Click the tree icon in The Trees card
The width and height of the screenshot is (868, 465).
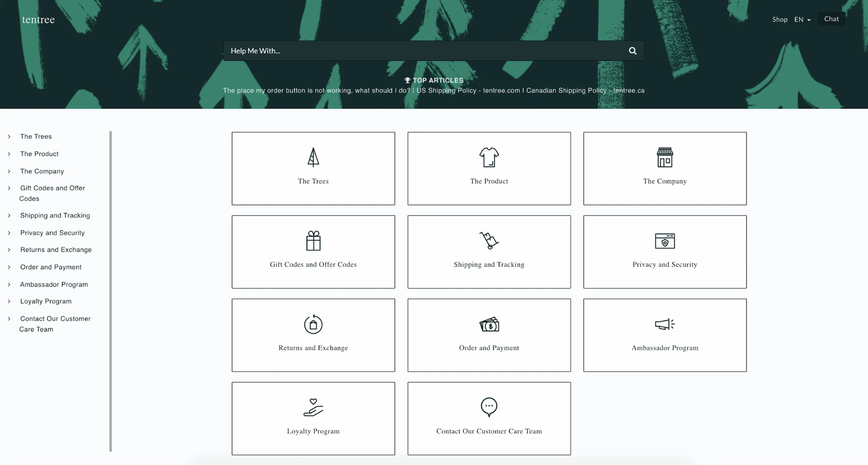click(x=313, y=157)
